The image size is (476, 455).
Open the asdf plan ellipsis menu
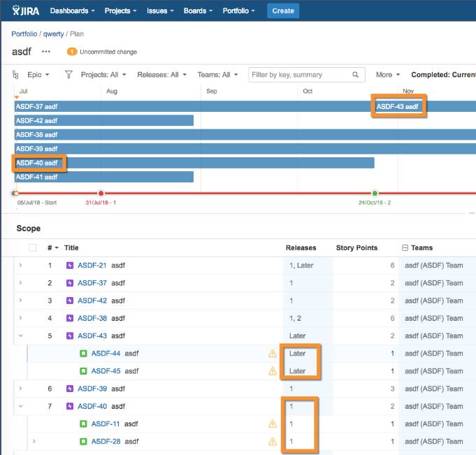point(46,52)
